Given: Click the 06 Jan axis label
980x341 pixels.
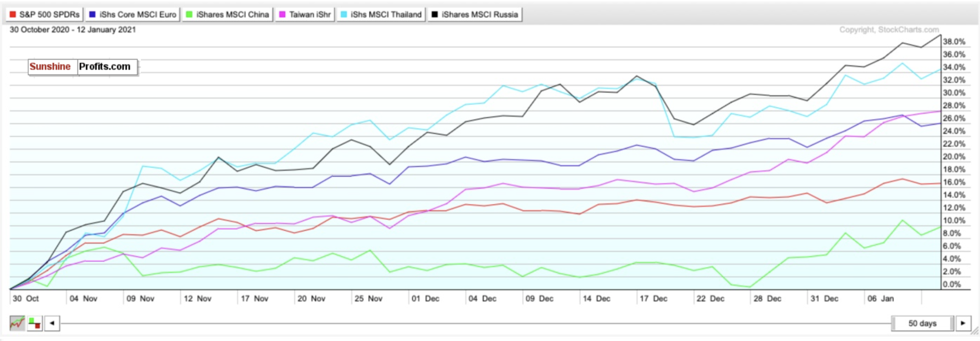Looking at the screenshot, I should [x=881, y=299].
